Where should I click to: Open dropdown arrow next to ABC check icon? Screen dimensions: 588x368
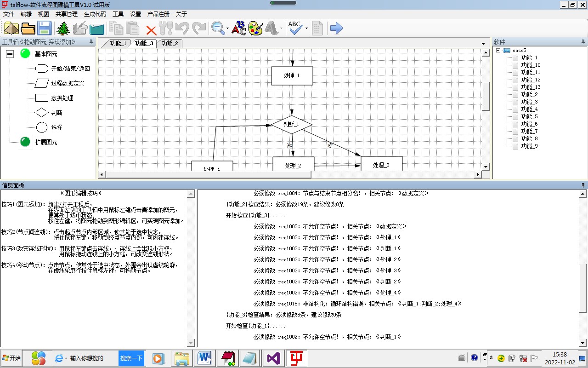(x=306, y=29)
